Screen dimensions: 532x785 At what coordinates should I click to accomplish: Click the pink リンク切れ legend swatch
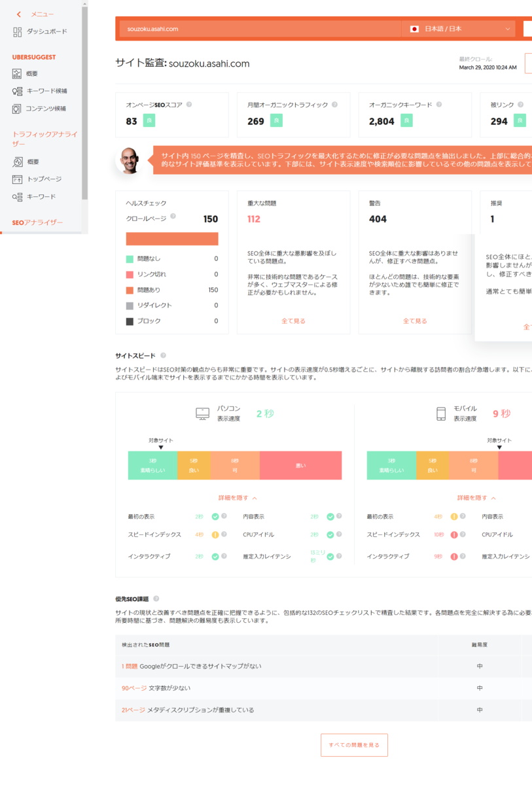click(x=130, y=275)
